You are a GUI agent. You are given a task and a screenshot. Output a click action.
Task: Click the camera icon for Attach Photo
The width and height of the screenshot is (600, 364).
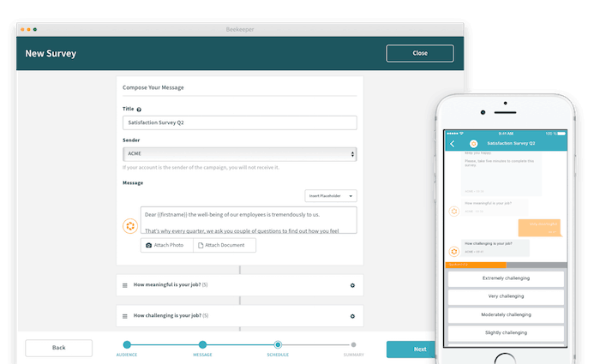149,245
